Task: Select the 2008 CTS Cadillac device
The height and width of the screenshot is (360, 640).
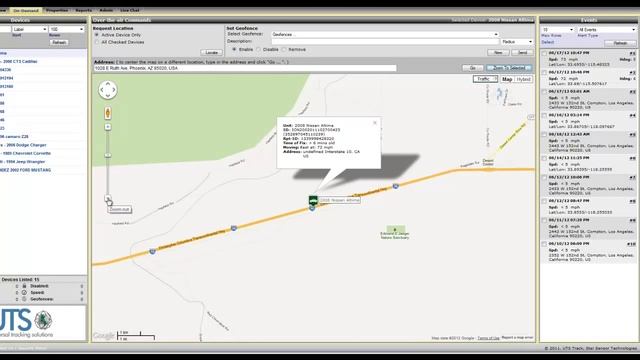Action: pyautogui.click(x=20, y=62)
